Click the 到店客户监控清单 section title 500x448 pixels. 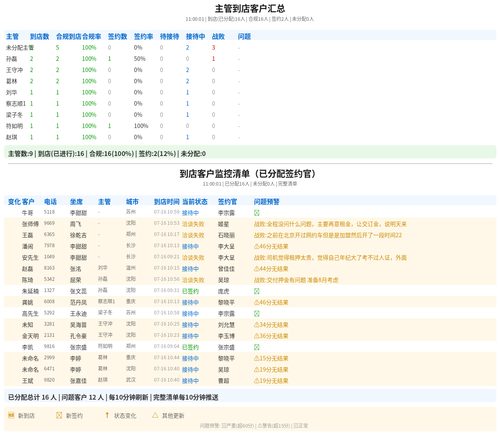(x=248, y=174)
